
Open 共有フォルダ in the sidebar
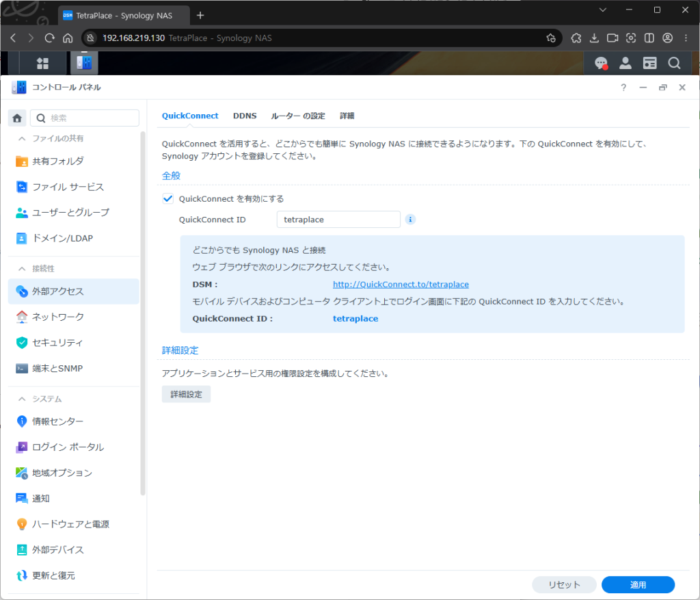[74, 161]
